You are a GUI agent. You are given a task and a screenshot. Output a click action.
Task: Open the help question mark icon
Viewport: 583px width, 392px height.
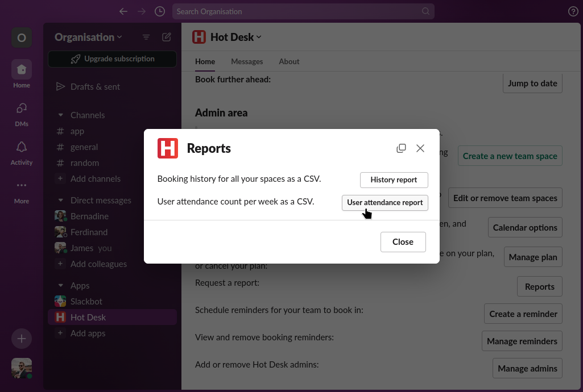point(573,11)
